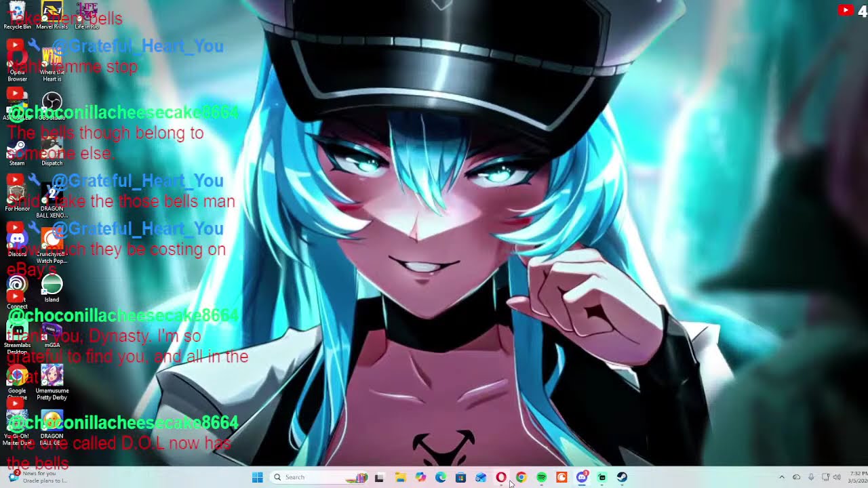This screenshot has height=488, width=868.
Task: Launch Streamlabs Desktop from the desktop
Action: 17,337
